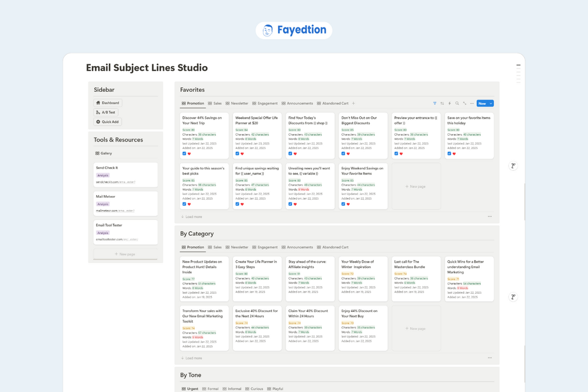Image resolution: width=588 pixels, height=392 pixels.
Task: Add New page card in Favorites gallery
Action: [x=416, y=187]
